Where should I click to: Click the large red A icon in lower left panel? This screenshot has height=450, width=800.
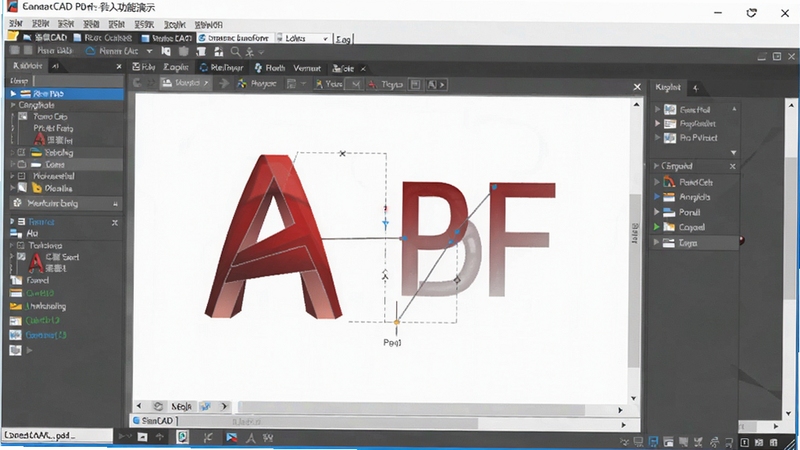(36, 263)
